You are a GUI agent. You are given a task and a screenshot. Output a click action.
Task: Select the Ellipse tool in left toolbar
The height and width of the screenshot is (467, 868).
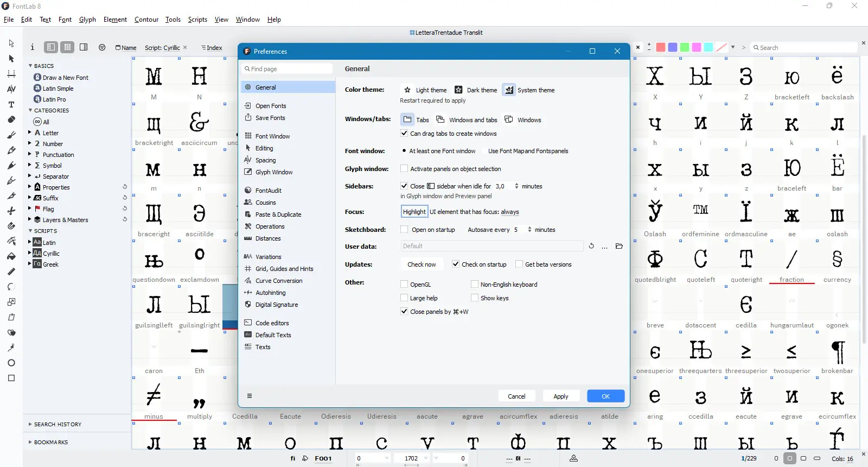[11, 363]
